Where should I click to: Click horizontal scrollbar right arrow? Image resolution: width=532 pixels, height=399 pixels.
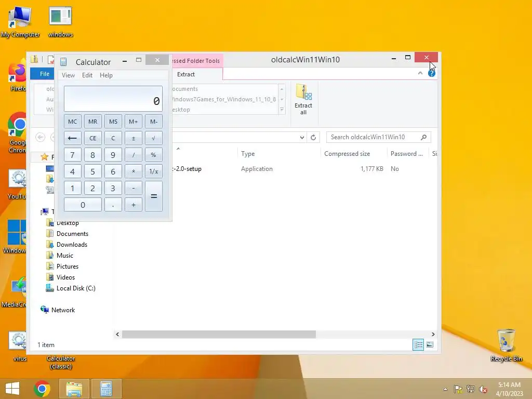(x=433, y=334)
